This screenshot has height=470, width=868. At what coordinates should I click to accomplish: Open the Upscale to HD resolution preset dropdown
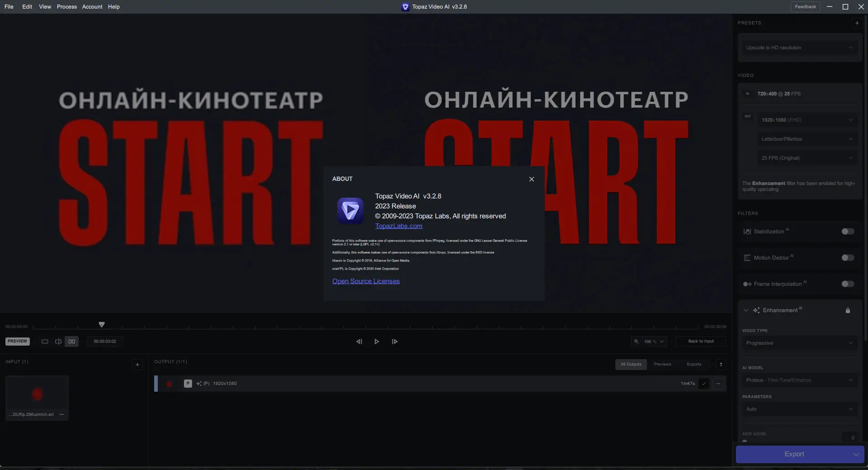[799, 47]
